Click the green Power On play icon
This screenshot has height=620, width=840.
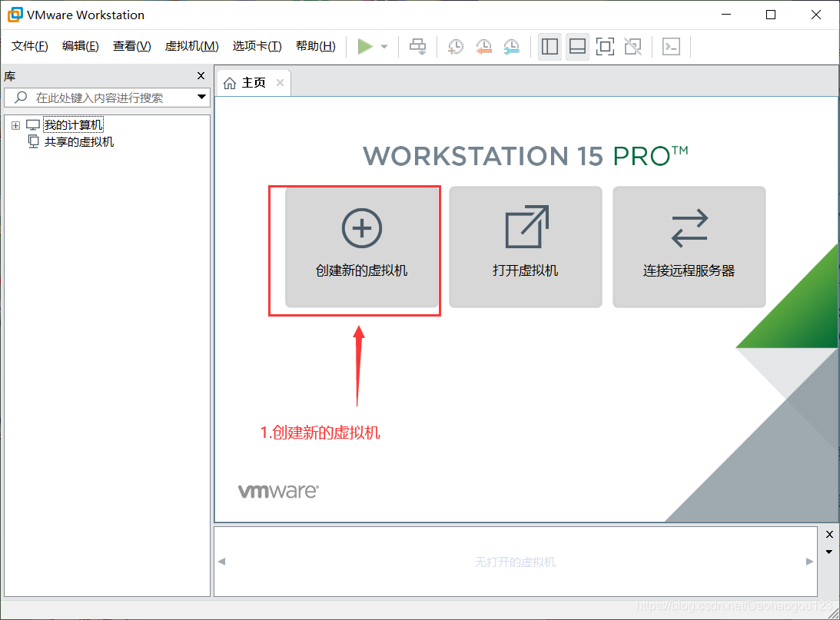click(x=365, y=47)
